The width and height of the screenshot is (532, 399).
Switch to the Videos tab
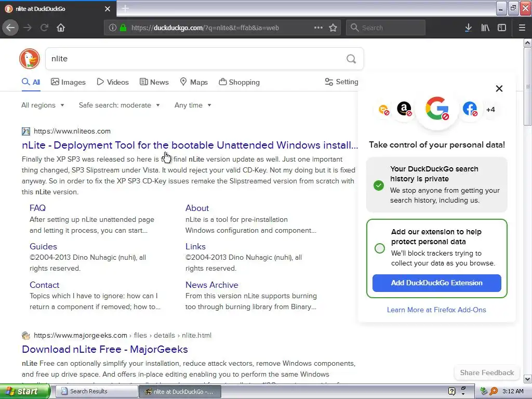click(x=113, y=82)
